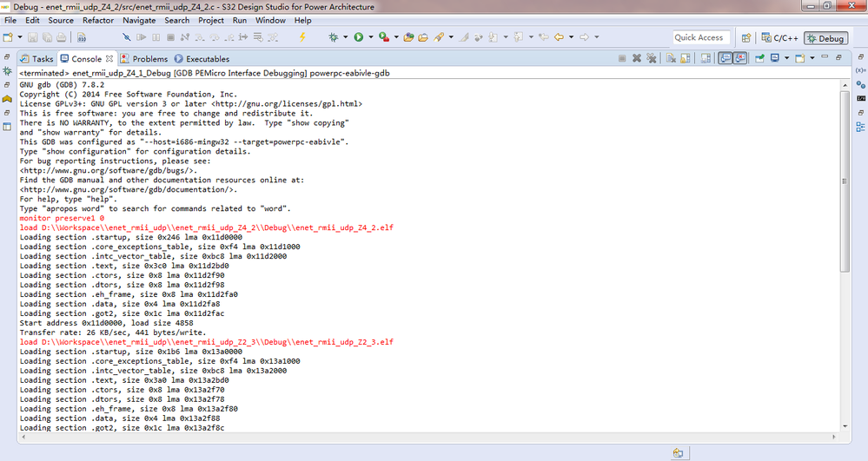Open the Run menu
The image size is (868, 461).
240,20
